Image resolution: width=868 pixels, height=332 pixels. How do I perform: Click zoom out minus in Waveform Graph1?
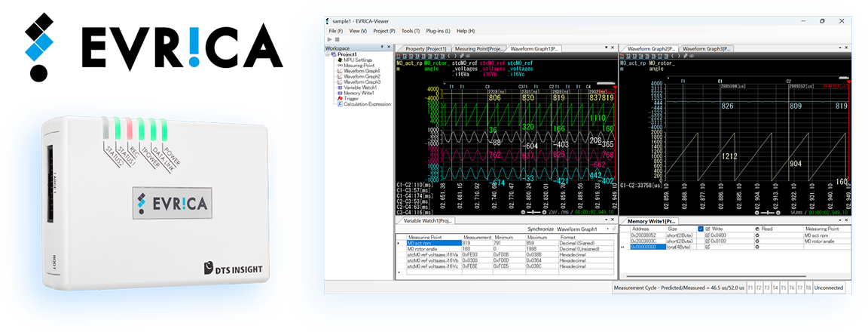524,212
